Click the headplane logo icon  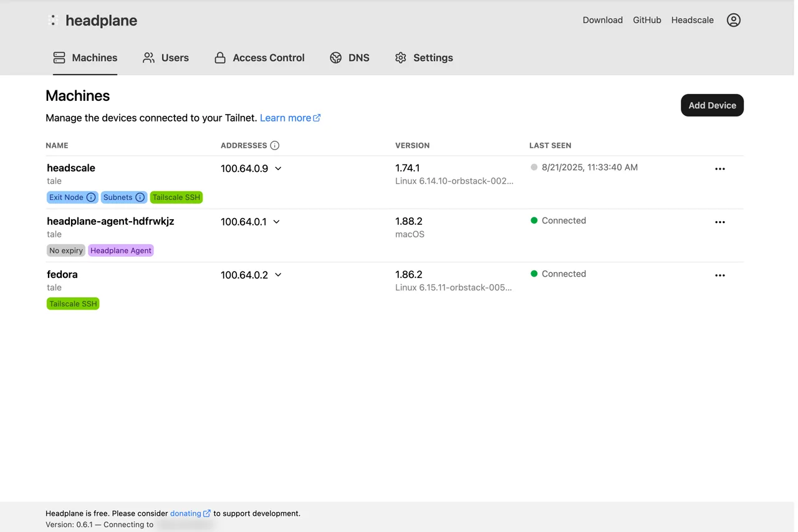pos(53,21)
